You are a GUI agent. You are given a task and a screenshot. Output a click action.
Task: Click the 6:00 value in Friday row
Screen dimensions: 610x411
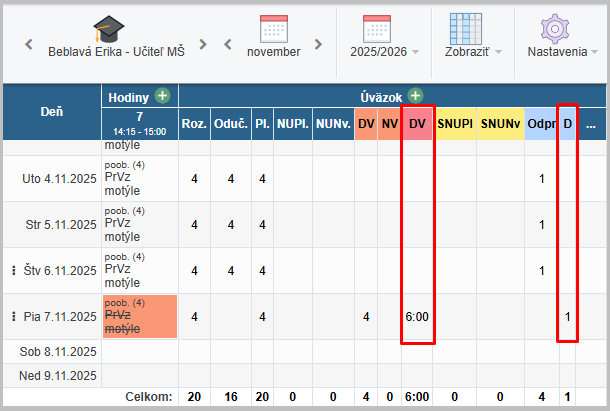coord(417,317)
